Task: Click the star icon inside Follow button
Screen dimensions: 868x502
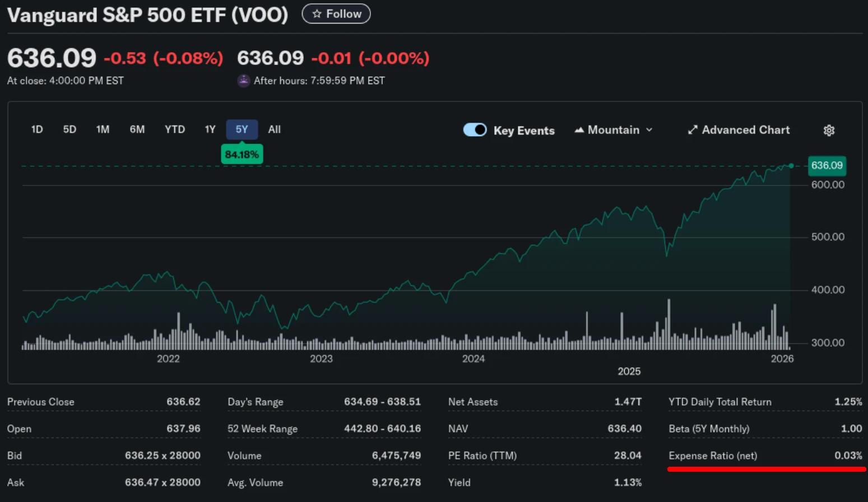Action: (x=317, y=13)
